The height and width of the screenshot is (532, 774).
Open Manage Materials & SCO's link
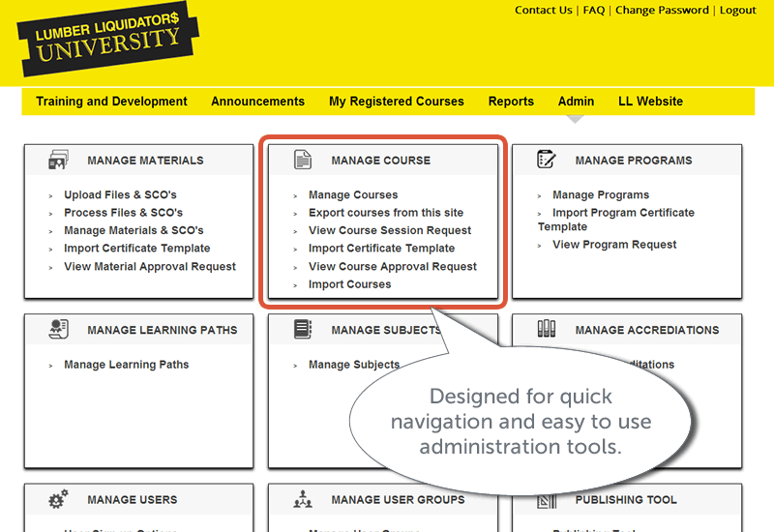click(134, 230)
